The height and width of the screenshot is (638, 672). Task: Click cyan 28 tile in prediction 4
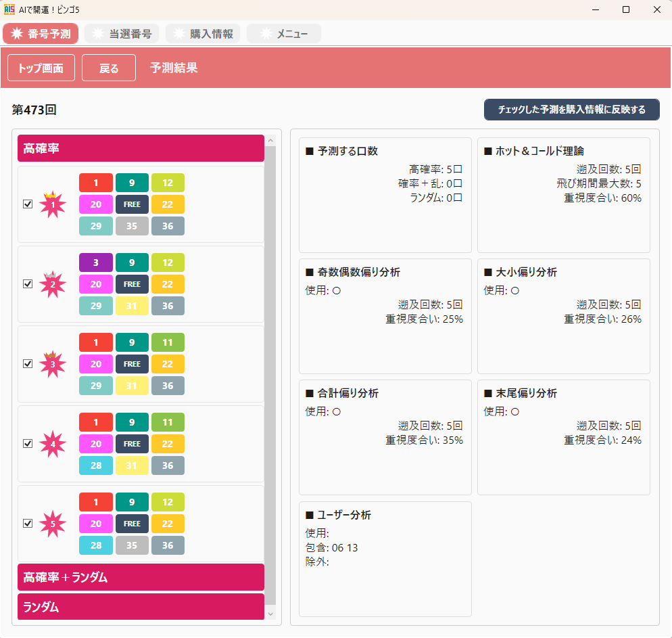(x=96, y=465)
